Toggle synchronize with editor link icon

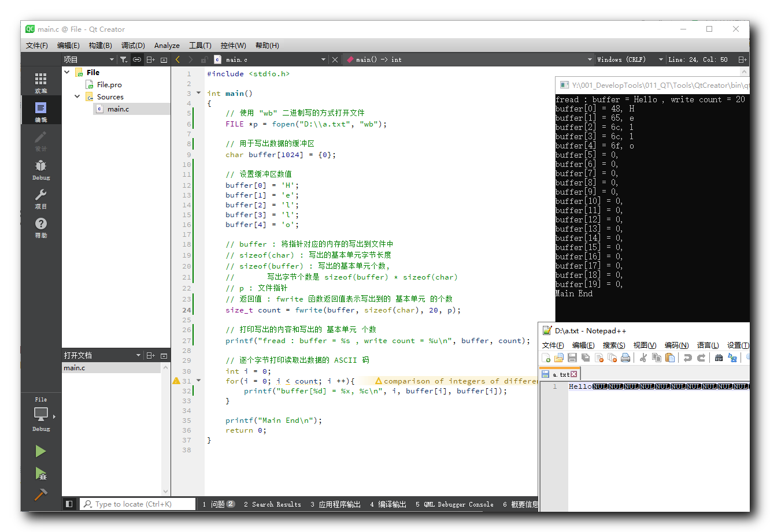click(x=137, y=59)
